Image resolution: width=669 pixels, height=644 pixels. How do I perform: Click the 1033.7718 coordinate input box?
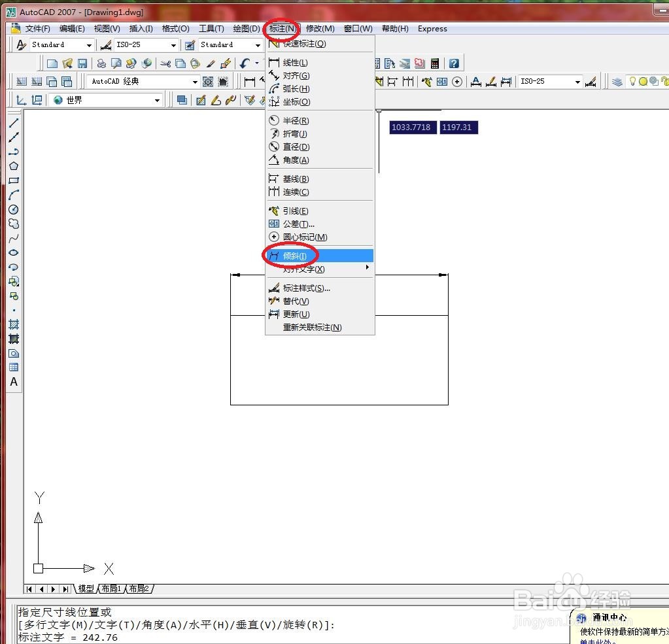tap(413, 127)
